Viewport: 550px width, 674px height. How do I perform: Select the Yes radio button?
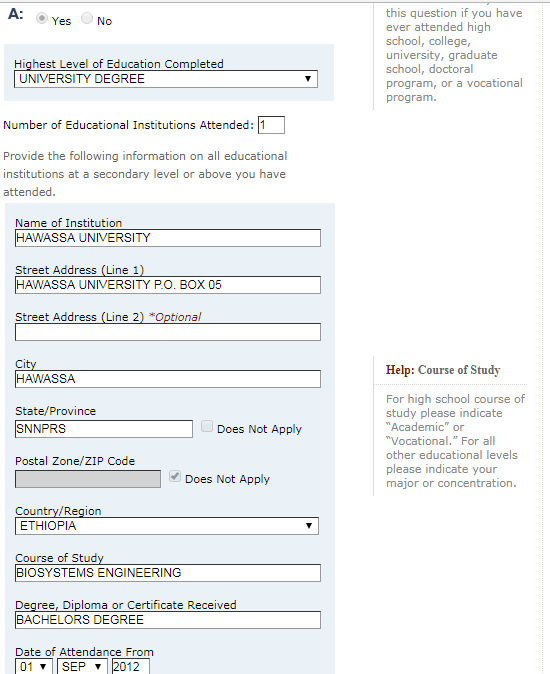[42, 18]
